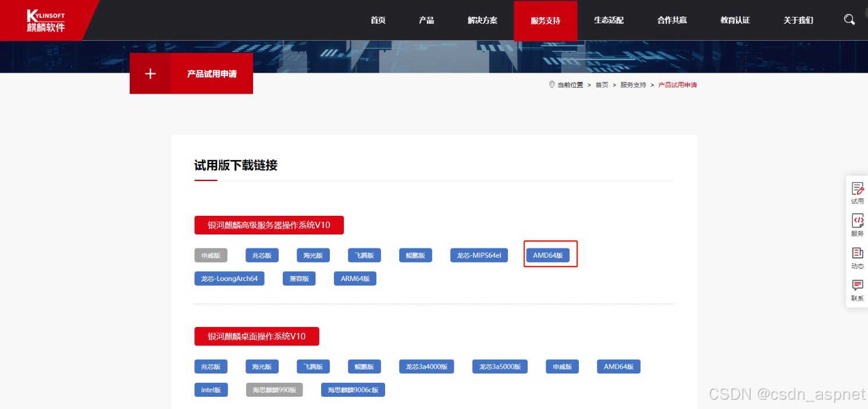The image size is (868, 409).
Task: Open the 合作共赢 menu item
Action: 672,20
